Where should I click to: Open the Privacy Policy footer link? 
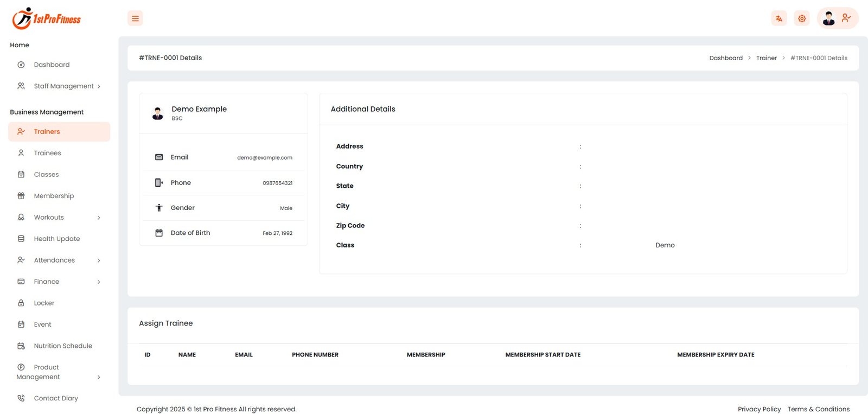(x=759, y=409)
